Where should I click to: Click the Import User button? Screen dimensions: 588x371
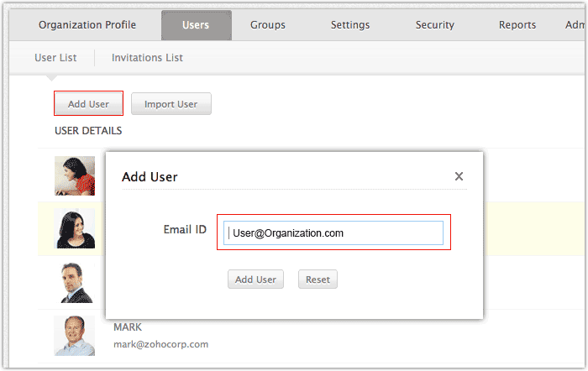(171, 104)
